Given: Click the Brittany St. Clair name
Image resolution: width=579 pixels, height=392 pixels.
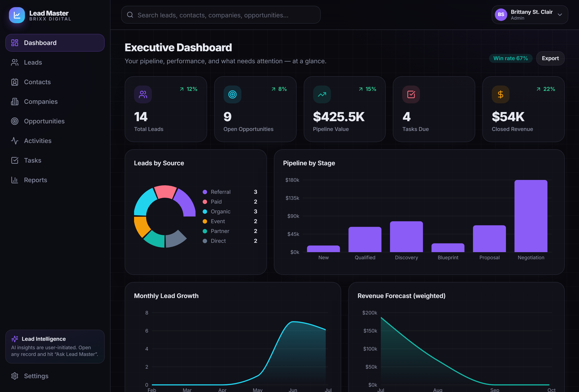Looking at the screenshot, I should [x=531, y=12].
